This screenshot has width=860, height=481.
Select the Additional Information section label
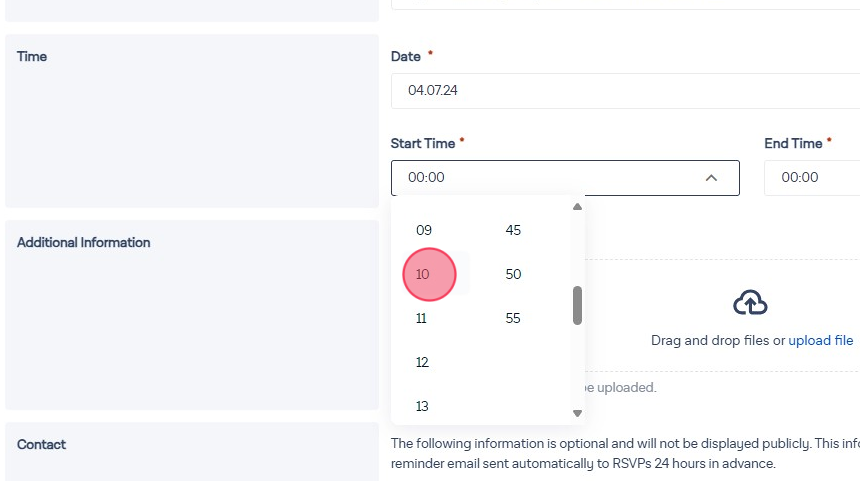[84, 242]
